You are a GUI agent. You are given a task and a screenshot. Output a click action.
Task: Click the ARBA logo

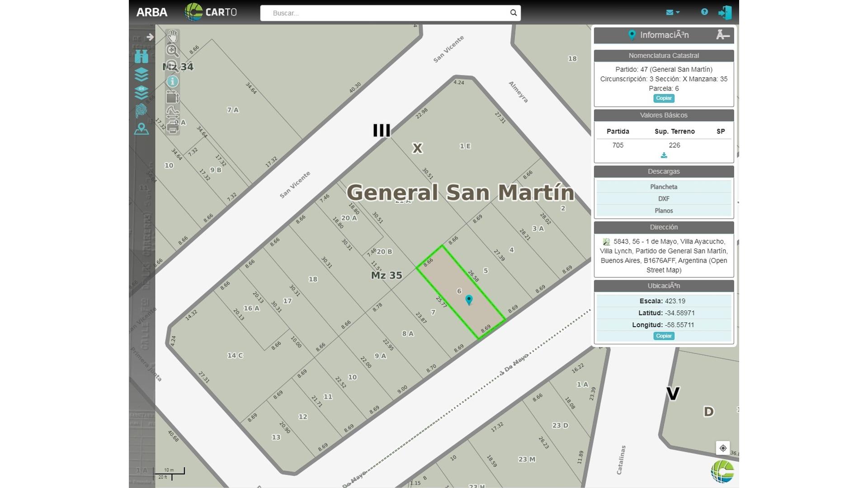coord(152,12)
